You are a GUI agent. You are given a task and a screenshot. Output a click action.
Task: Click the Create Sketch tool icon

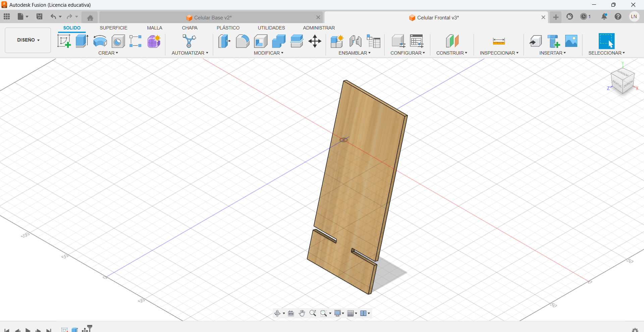64,41
